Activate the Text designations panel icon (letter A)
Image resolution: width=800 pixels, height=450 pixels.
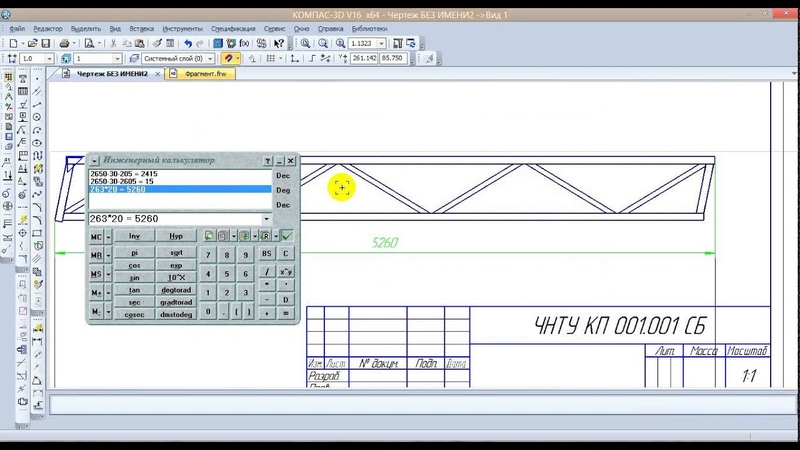coord(8,96)
